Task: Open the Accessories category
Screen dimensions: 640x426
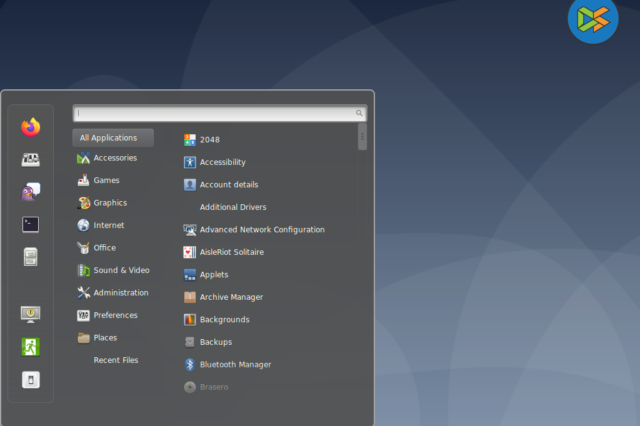Action: point(114,158)
